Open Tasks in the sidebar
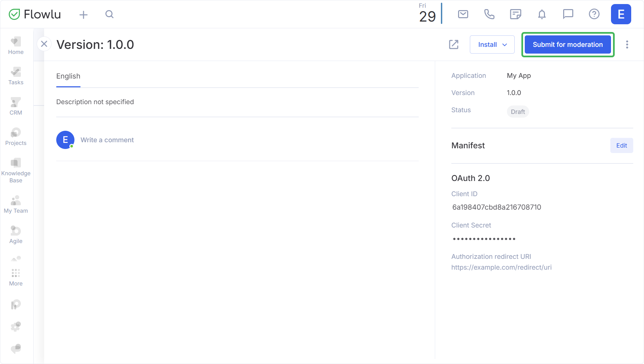 (16, 76)
